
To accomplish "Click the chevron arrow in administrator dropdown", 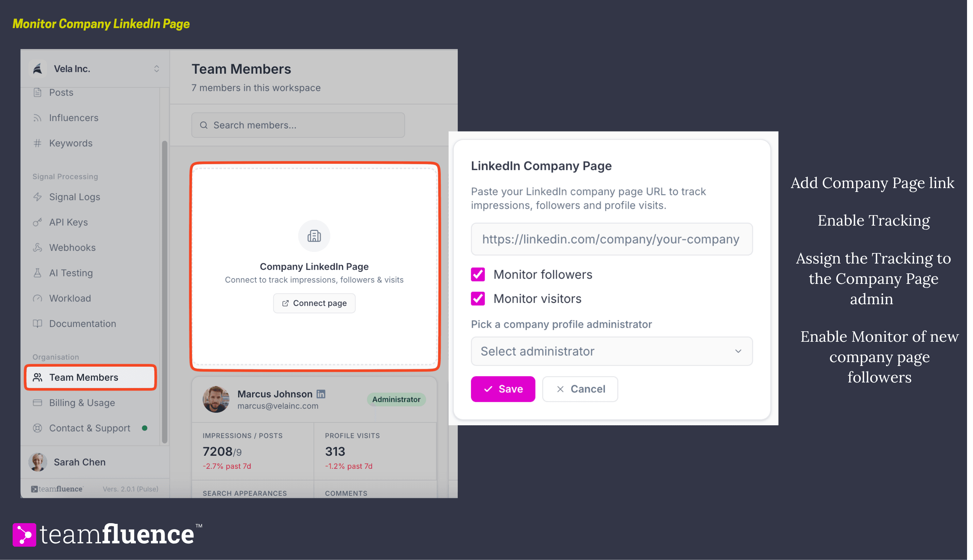I will (738, 351).
